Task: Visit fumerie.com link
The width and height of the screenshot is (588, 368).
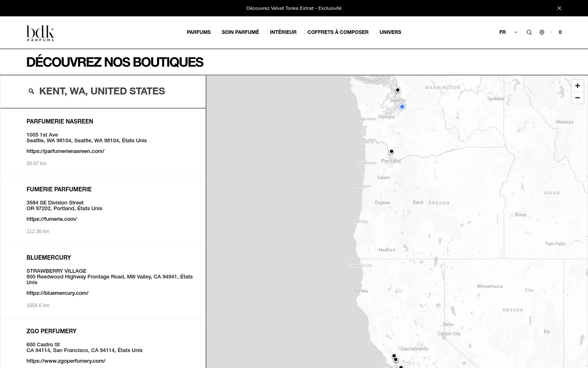Action: coord(52,219)
